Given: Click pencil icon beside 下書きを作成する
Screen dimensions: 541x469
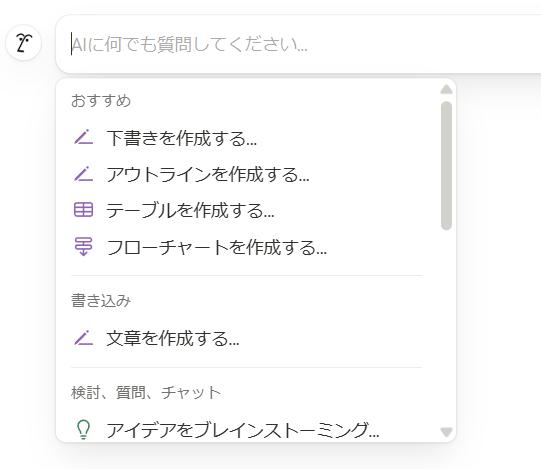Looking at the screenshot, I should [x=83, y=137].
